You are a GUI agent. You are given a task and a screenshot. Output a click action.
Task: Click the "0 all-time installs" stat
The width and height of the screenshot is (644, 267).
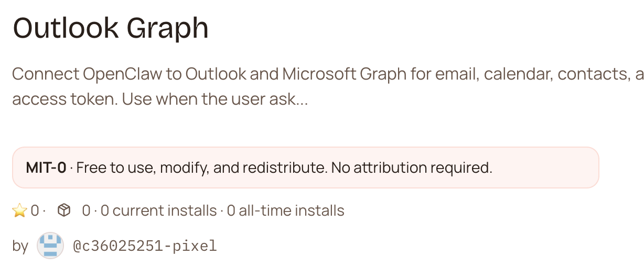click(x=285, y=211)
